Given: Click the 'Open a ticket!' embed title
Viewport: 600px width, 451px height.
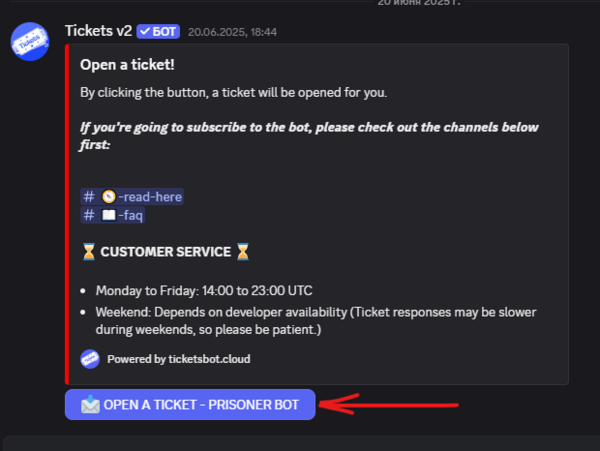Looking at the screenshot, I should pyautogui.click(x=127, y=66).
